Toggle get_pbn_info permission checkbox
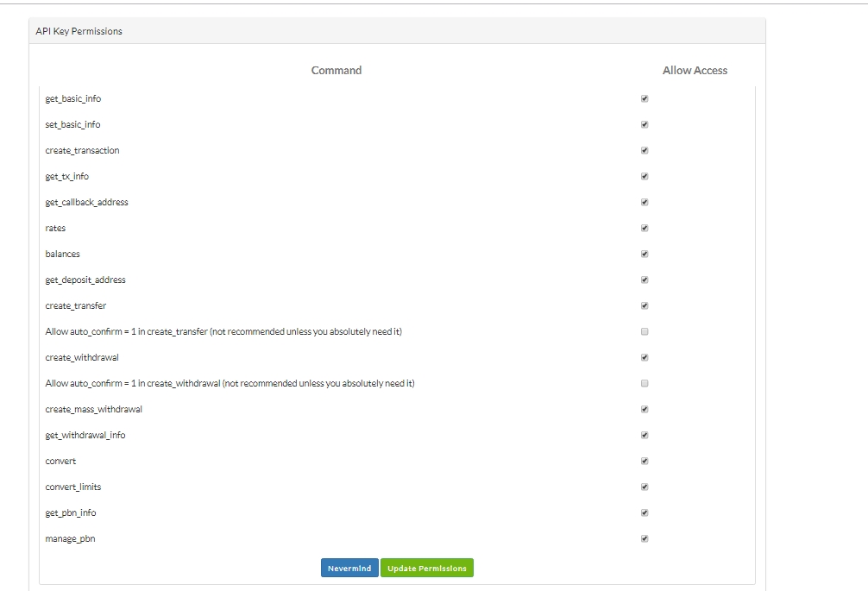This screenshot has width=868, height=591. click(645, 512)
